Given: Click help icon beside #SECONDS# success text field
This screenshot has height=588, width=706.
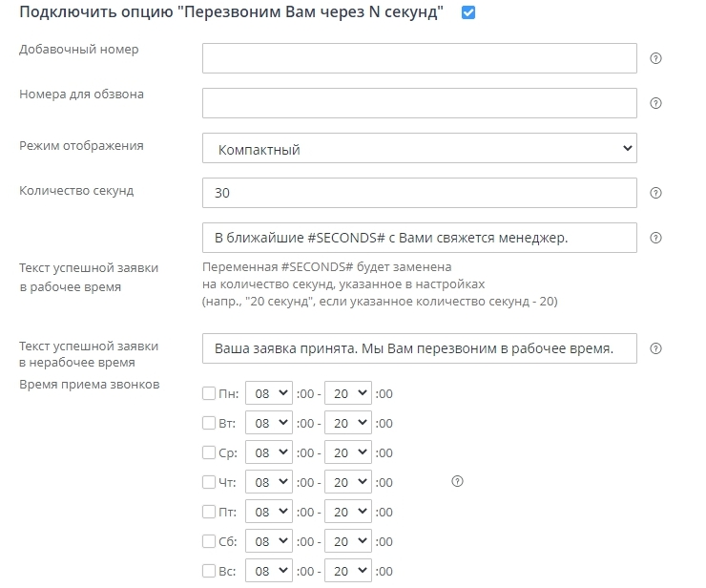Looking at the screenshot, I should click(655, 238).
